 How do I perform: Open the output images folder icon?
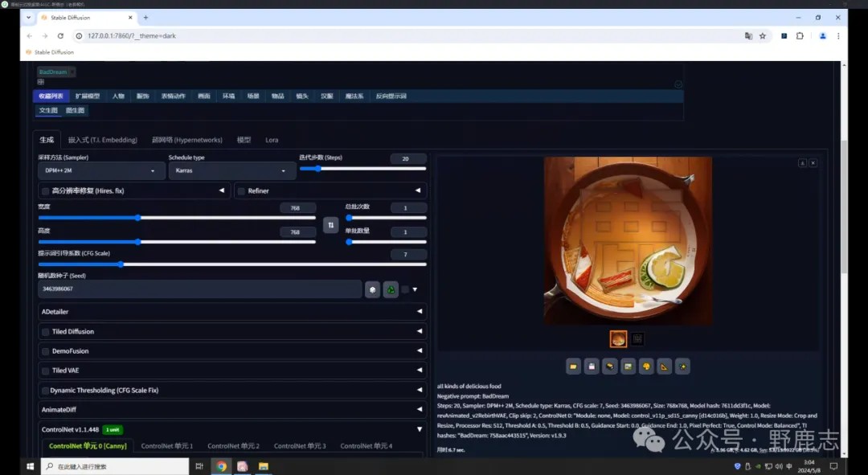click(x=574, y=366)
